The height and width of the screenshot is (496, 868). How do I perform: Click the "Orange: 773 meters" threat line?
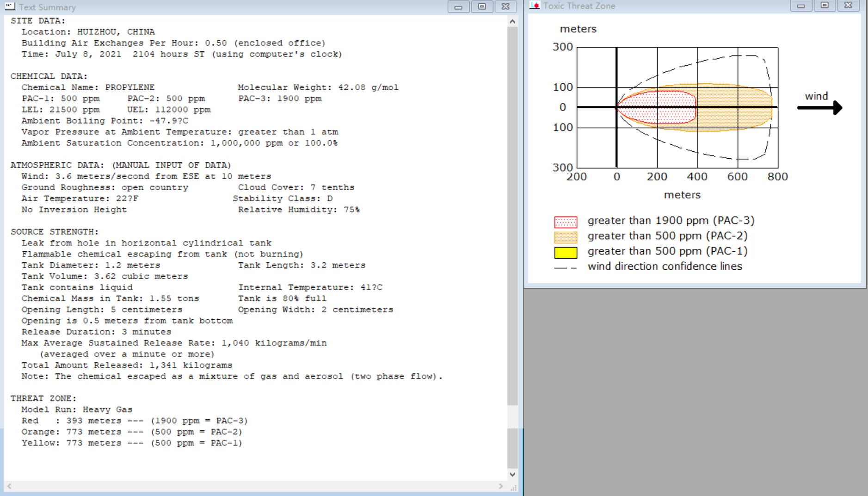[132, 432]
